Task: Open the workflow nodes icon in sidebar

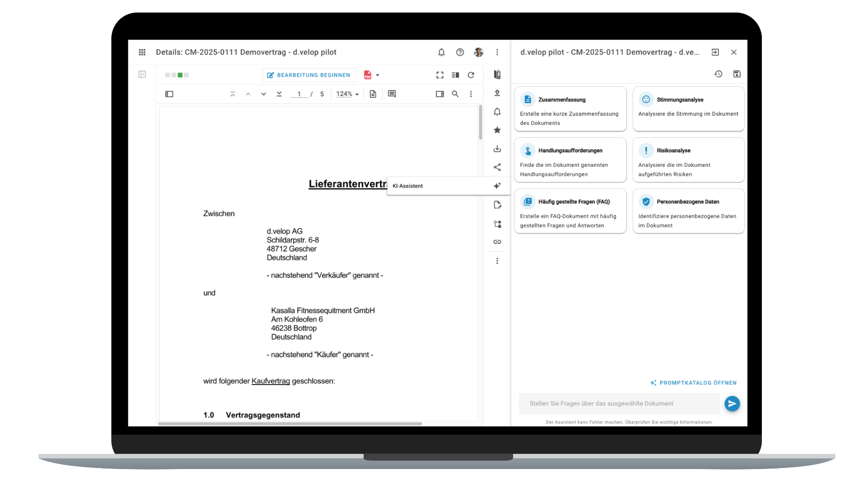Action: [497, 224]
